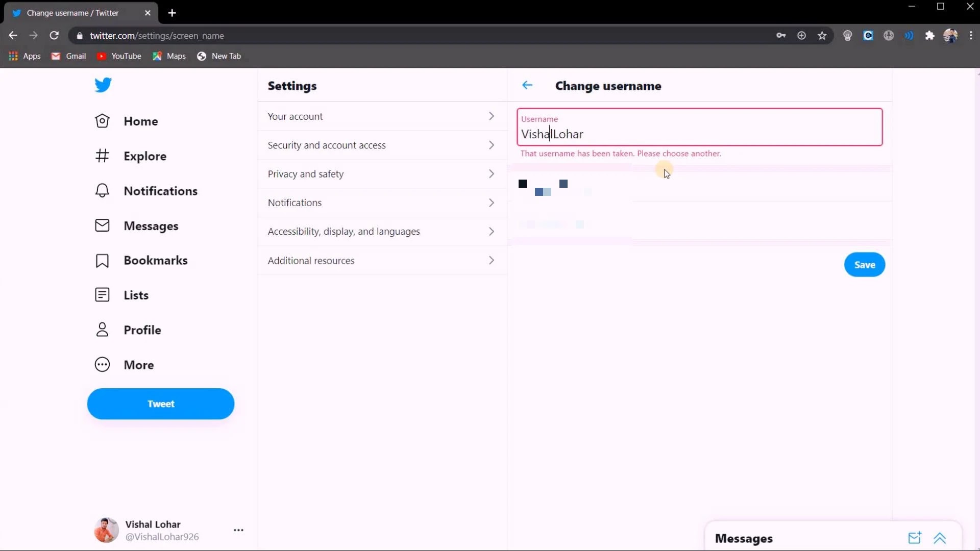Open Additional resources settings item
Viewport: 980px width, 551px height.
382,261
